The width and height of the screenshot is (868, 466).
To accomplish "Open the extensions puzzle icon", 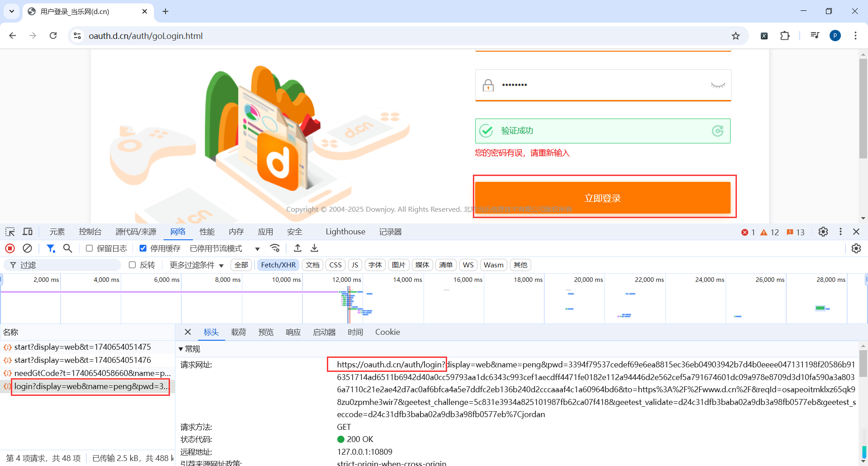I will (x=785, y=36).
